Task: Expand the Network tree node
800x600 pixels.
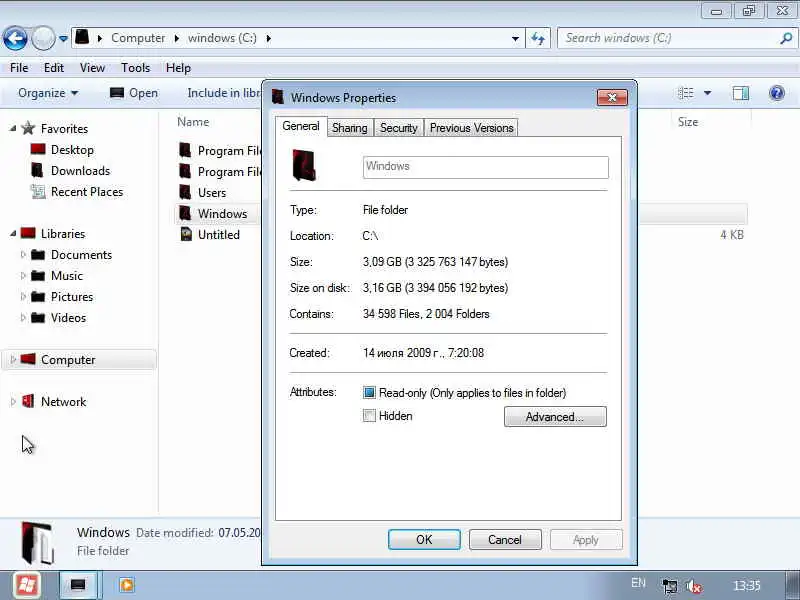Action: pos(13,402)
